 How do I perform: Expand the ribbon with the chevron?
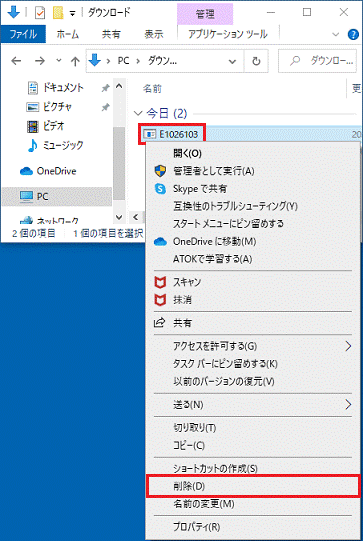[x=335, y=35]
